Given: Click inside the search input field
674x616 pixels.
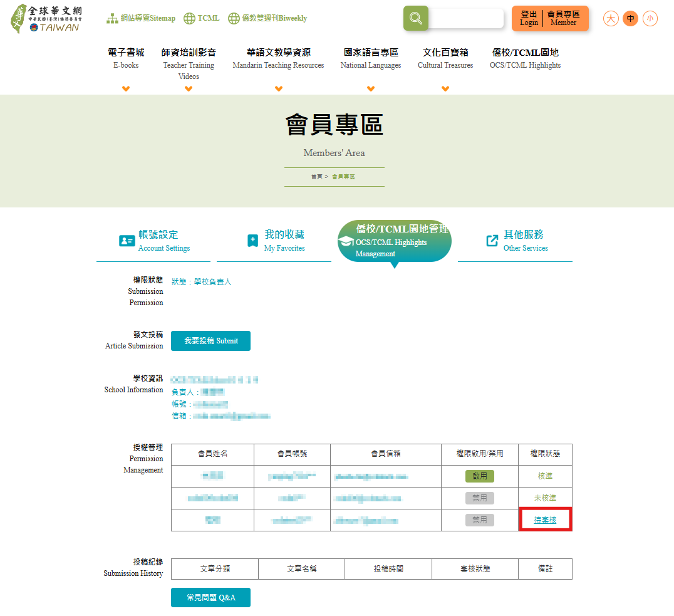Looking at the screenshot, I should 467,18.
